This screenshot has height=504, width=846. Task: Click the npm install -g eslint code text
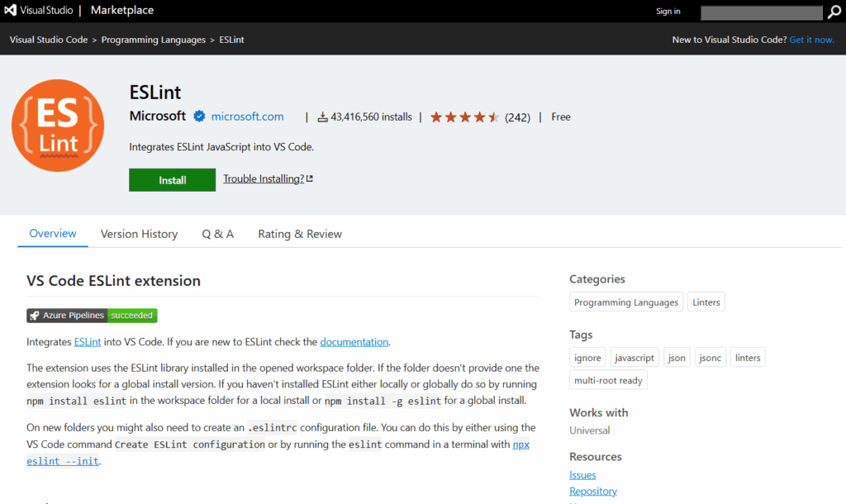click(x=383, y=401)
